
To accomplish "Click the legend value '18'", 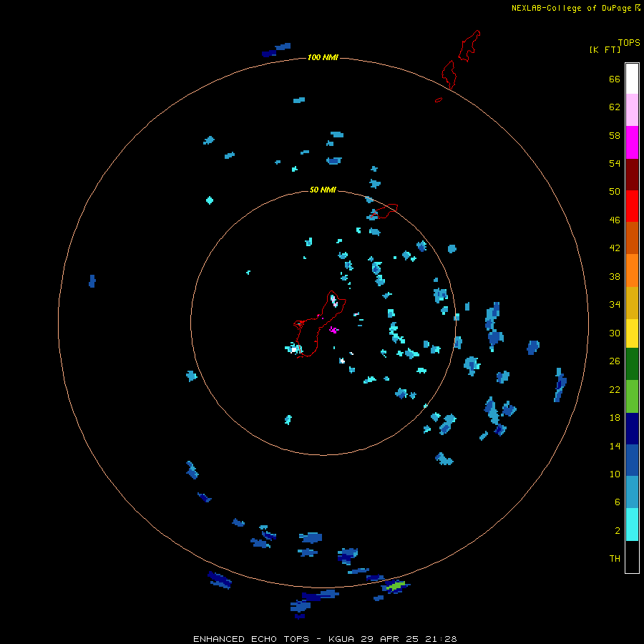I will coord(615,418).
